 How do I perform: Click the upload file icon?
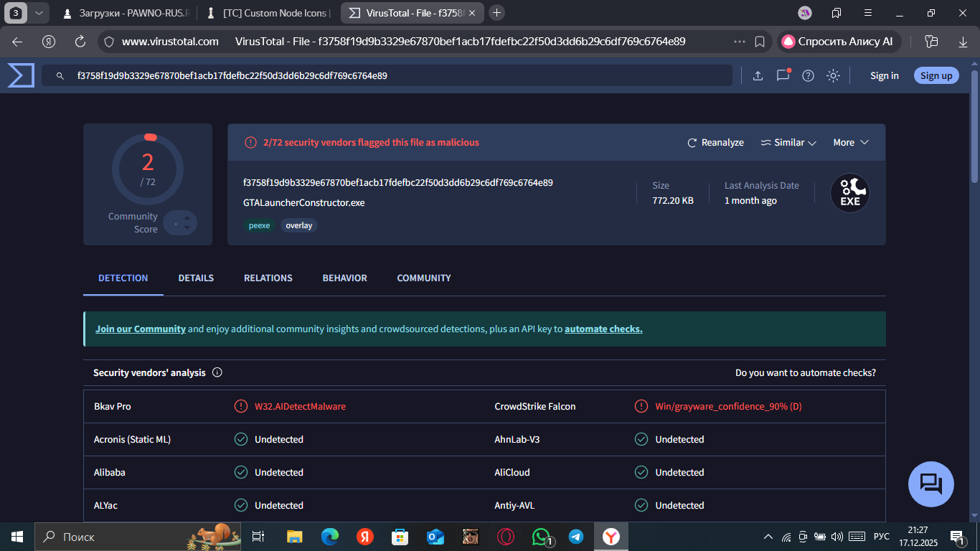click(x=758, y=75)
